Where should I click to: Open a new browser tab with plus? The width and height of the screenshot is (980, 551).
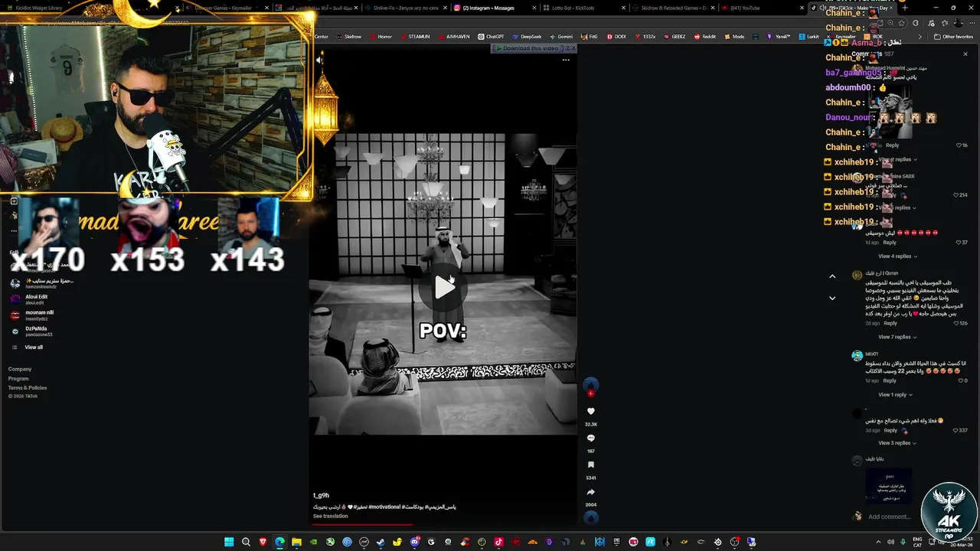pos(905,8)
